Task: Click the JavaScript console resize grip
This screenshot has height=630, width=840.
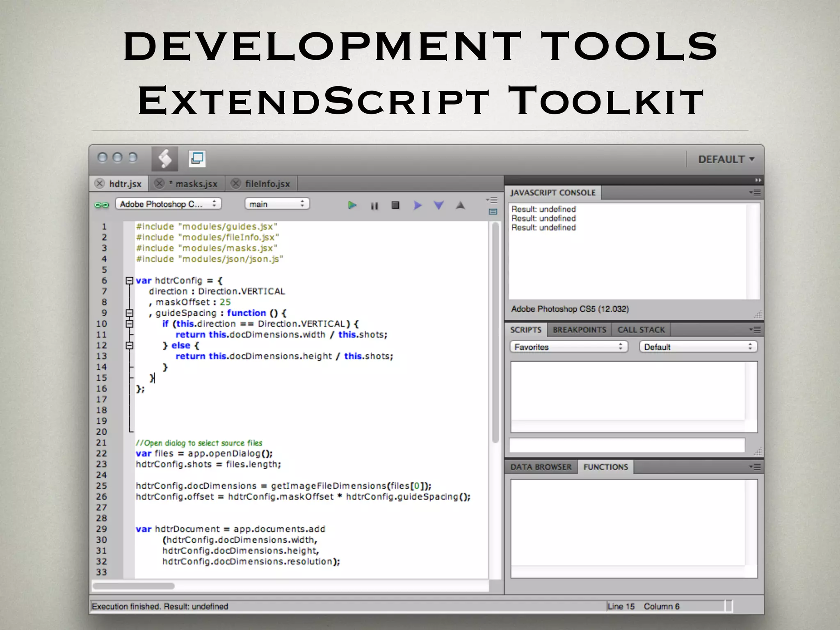Action: [758, 315]
